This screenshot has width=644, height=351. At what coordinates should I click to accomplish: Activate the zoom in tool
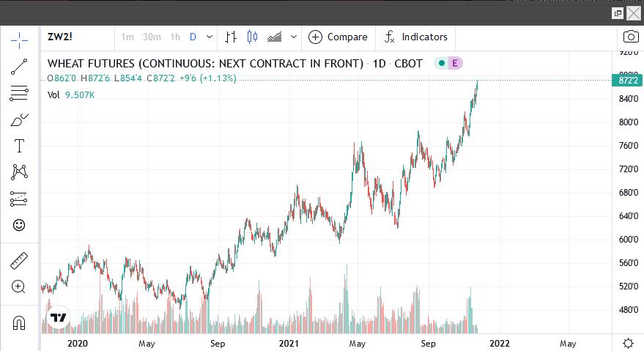tap(19, 287)
